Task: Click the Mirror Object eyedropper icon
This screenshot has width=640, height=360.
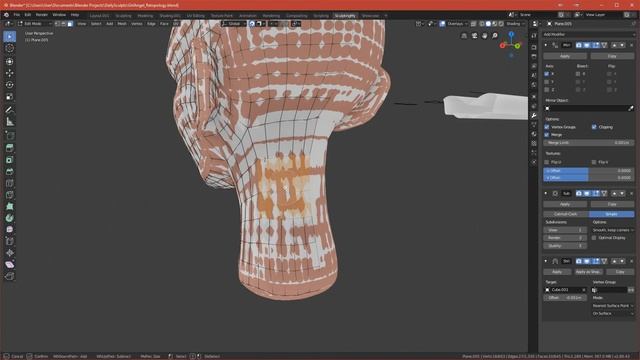Action: point(631,108)
